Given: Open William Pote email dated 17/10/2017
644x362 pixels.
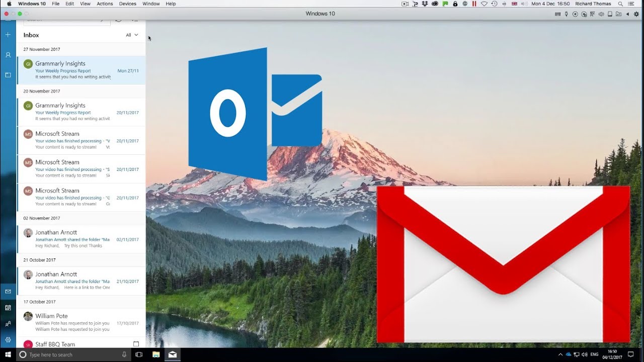Looking at the screenshot, I should pyautogui.click(x=81, y=322).
